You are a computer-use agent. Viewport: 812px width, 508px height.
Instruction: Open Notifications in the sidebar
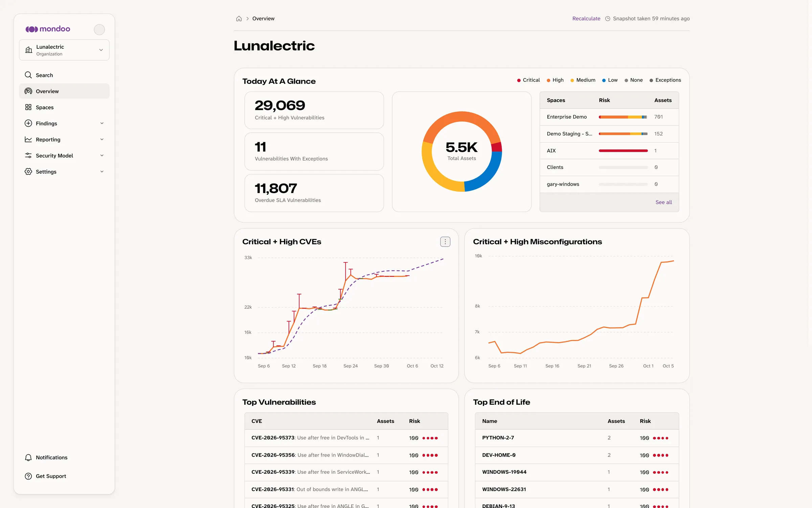(64, 458)
